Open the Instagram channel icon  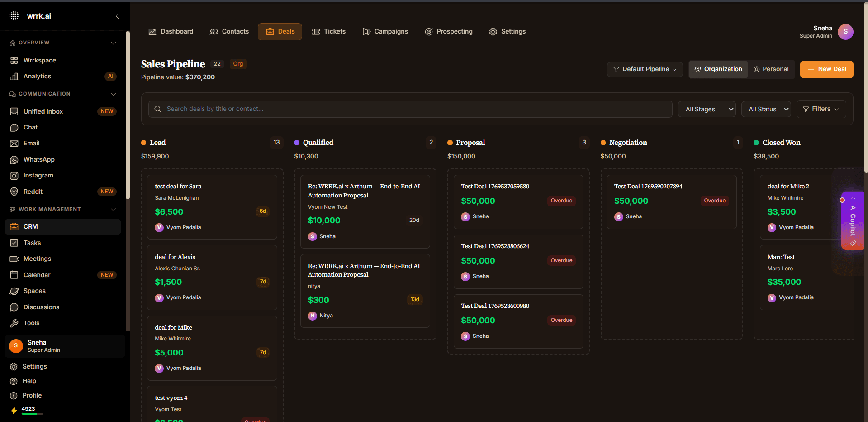click(x=38, y=175)
